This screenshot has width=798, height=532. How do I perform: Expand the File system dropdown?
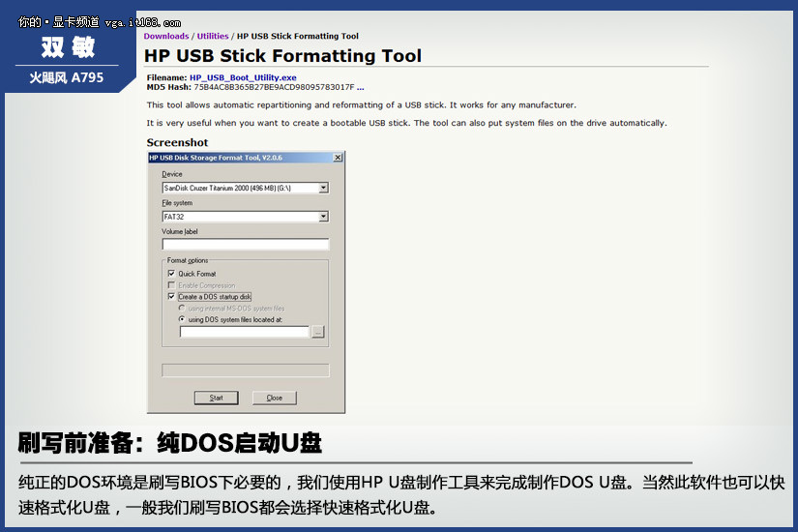click(323, 217)
